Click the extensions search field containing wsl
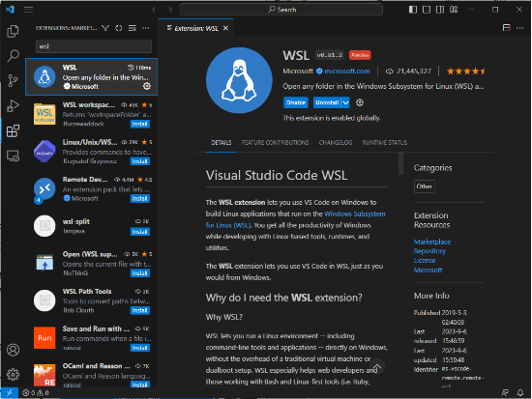The height and width of the screenshot is (399, 532). pos(94,46)
